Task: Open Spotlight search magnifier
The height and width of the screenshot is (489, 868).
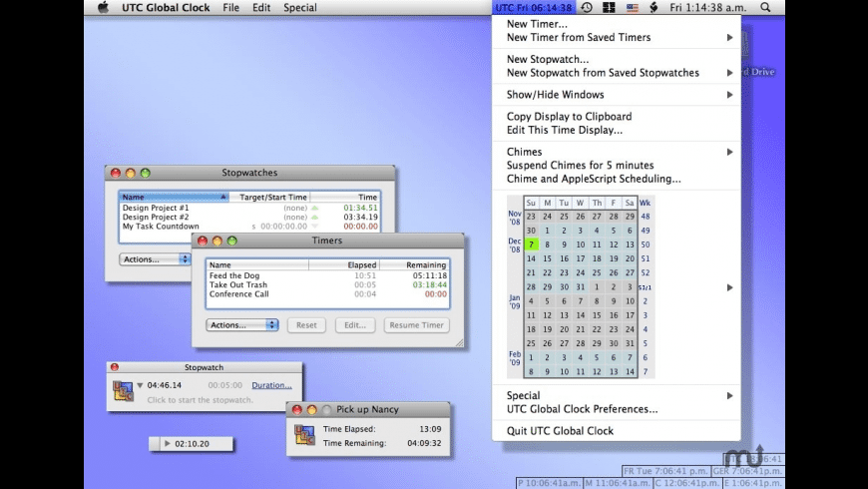Action: tap(765, 7)
